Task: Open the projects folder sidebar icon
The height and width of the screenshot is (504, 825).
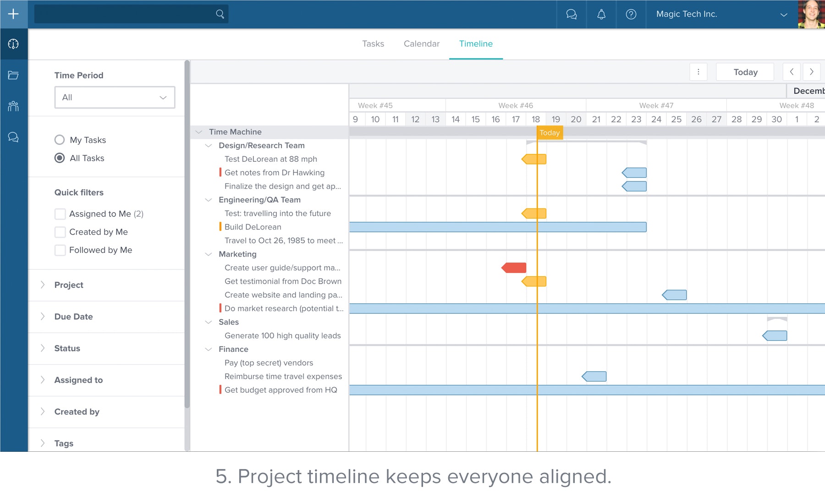Action: [x=13, y=75]
